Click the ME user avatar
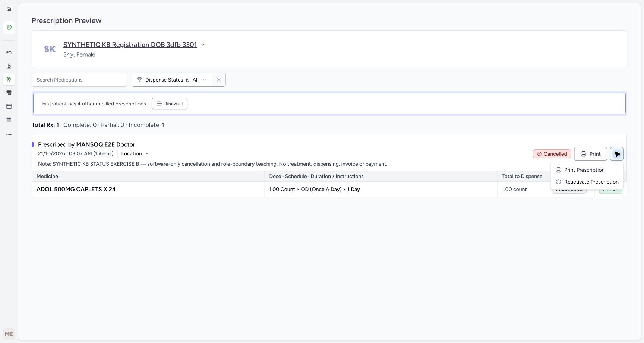The width and height of the screenshot is (644, 343). 9,334
